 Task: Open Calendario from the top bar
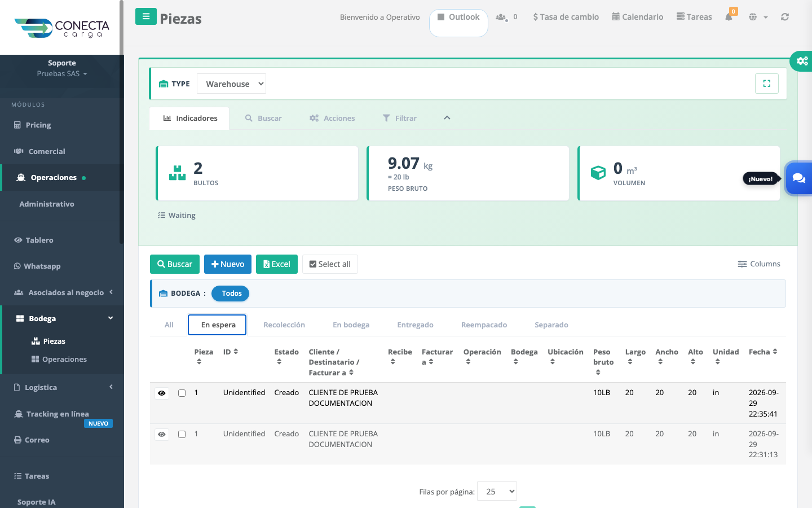click(x=638, y=17)
